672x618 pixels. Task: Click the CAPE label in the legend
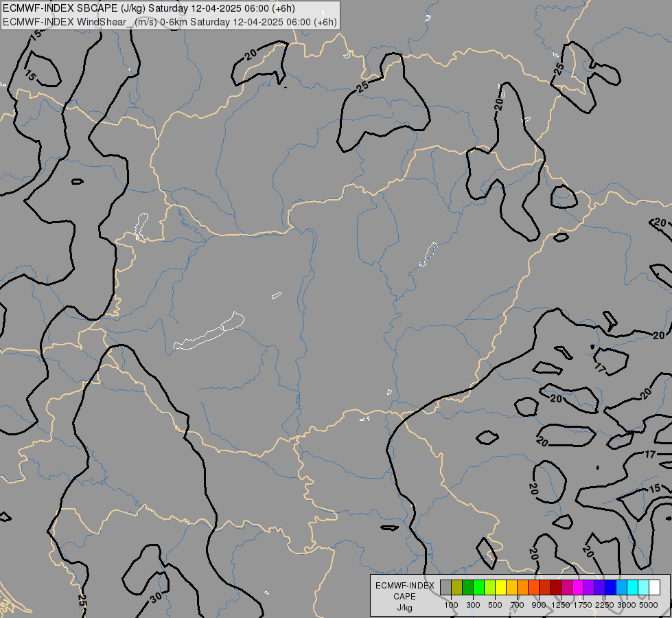[x=404, y=597]
